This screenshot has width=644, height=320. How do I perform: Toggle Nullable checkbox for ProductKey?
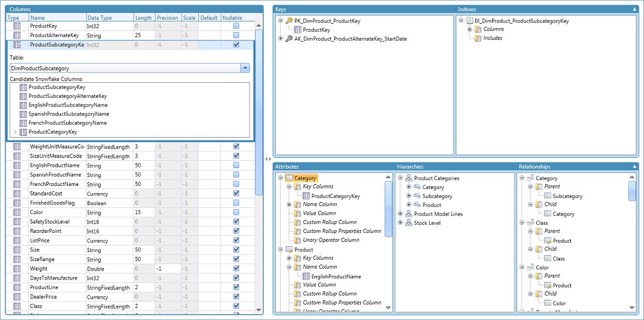point(236,26)
